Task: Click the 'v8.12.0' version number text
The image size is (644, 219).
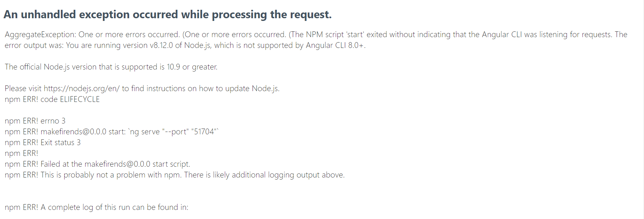Action: click(161, 45)
